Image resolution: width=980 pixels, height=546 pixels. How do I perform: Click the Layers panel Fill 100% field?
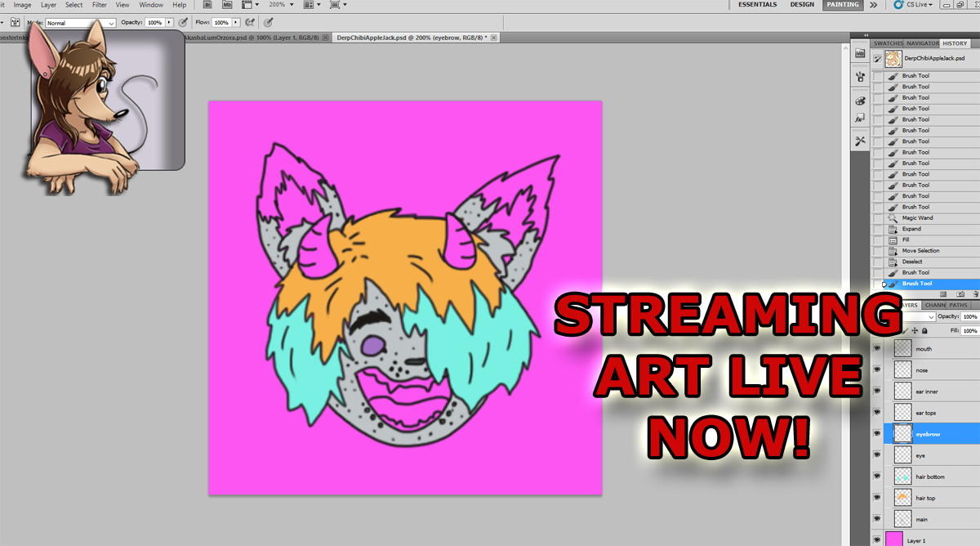(969, 331)
